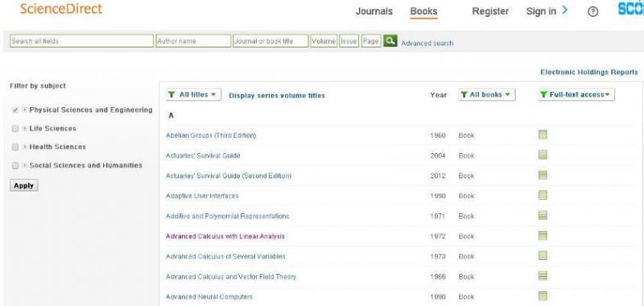Click the Year column header
Image resolution: width=644 pixels, height=306 pixels.
(x=438, y=95)
